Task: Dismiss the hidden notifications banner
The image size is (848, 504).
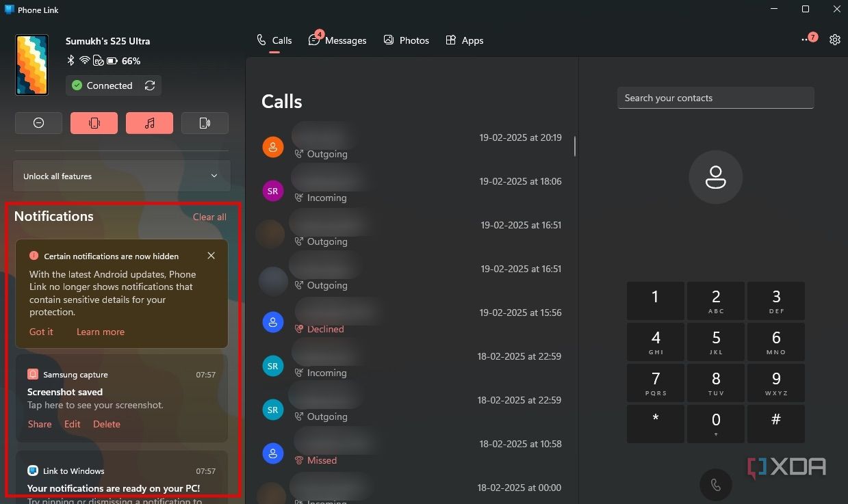Action: [211, 255]
